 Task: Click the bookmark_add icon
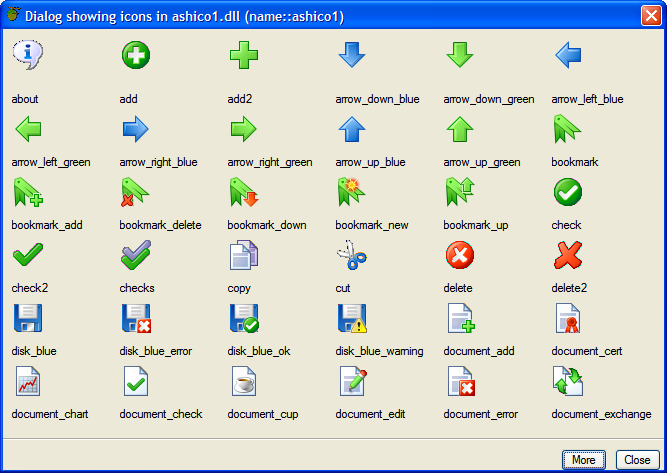[28, 192]
